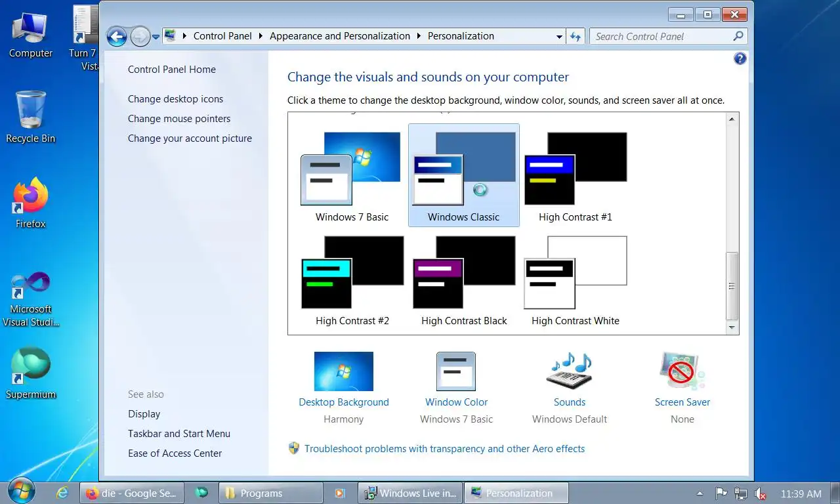Open Help with the blue question mark
The image size is (840, 504).
click(x=740, y=58)
